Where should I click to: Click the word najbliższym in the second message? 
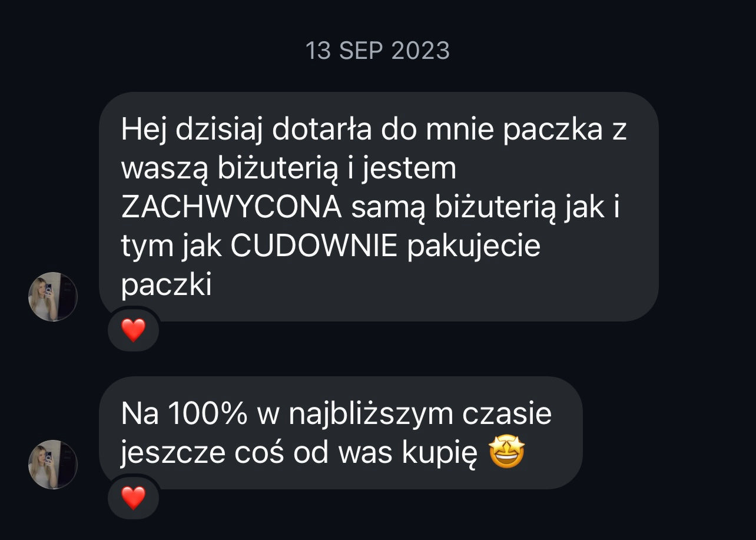(x=371, y=415)
